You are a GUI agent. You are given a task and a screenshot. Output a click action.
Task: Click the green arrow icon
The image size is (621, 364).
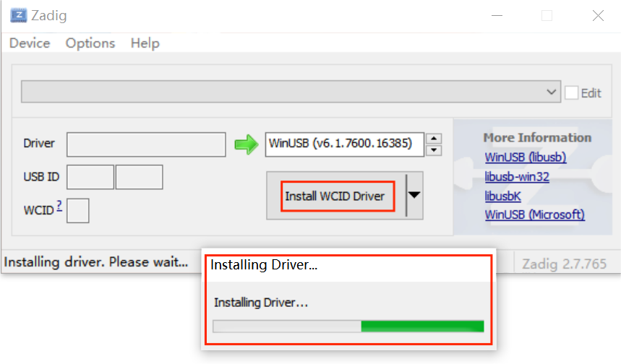tap(246, 144)
